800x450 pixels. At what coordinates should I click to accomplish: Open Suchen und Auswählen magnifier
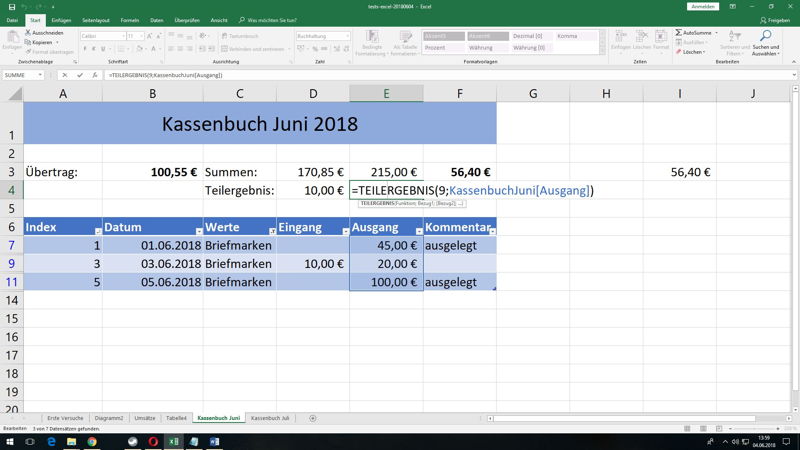(x=765, y=38)
